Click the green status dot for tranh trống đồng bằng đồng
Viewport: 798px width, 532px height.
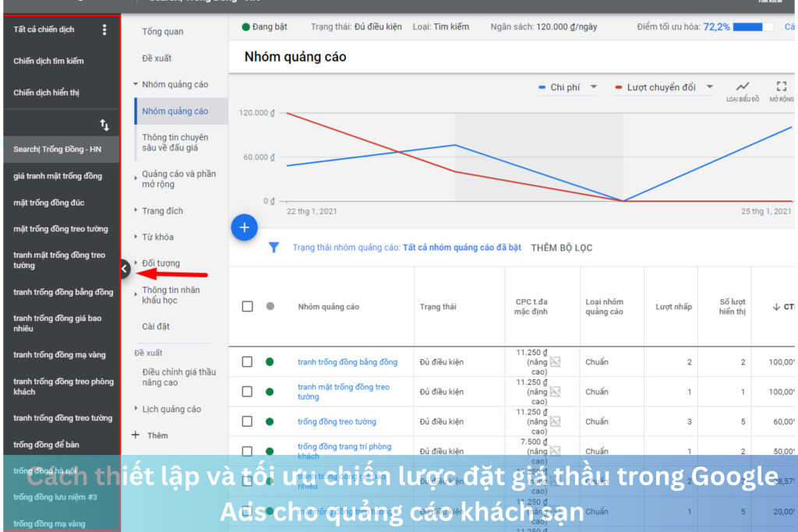[270, 362]
